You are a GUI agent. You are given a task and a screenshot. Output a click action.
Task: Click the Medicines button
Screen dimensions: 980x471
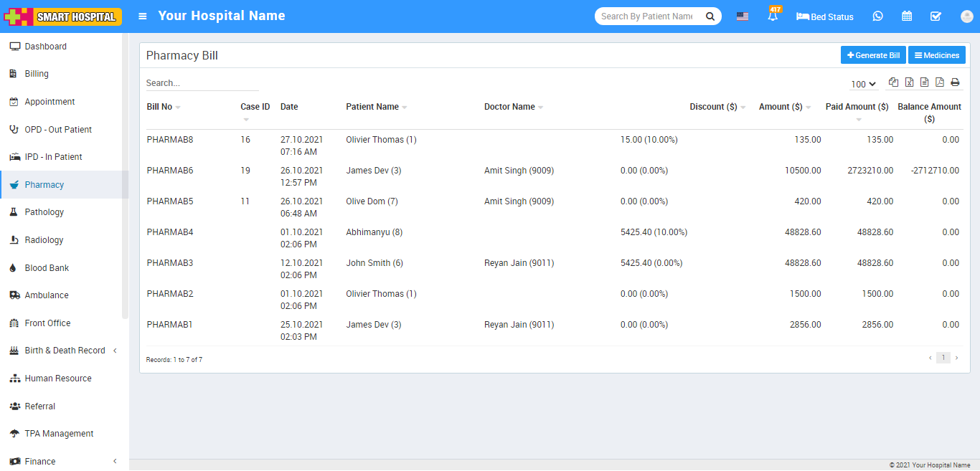[936, 55]
